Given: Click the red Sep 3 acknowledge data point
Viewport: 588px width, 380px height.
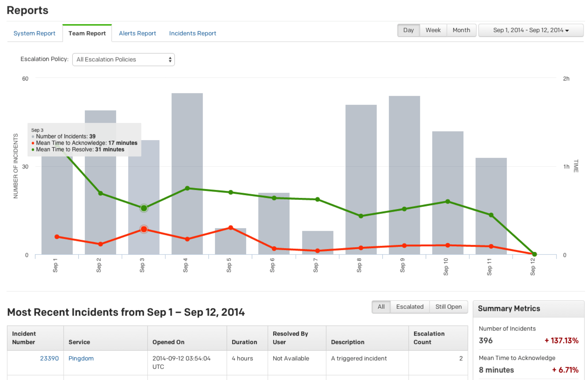Looking at the screenshot, I should tap(144, 229).
